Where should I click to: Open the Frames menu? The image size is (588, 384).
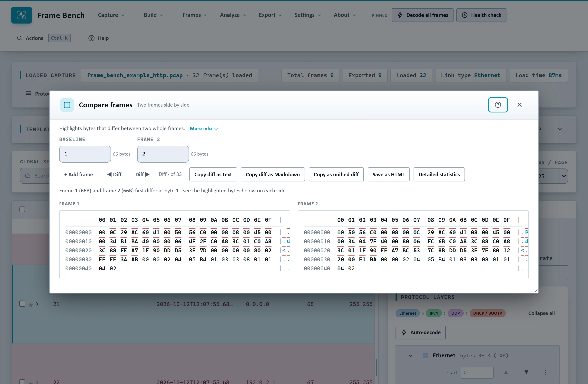[194, 15]
